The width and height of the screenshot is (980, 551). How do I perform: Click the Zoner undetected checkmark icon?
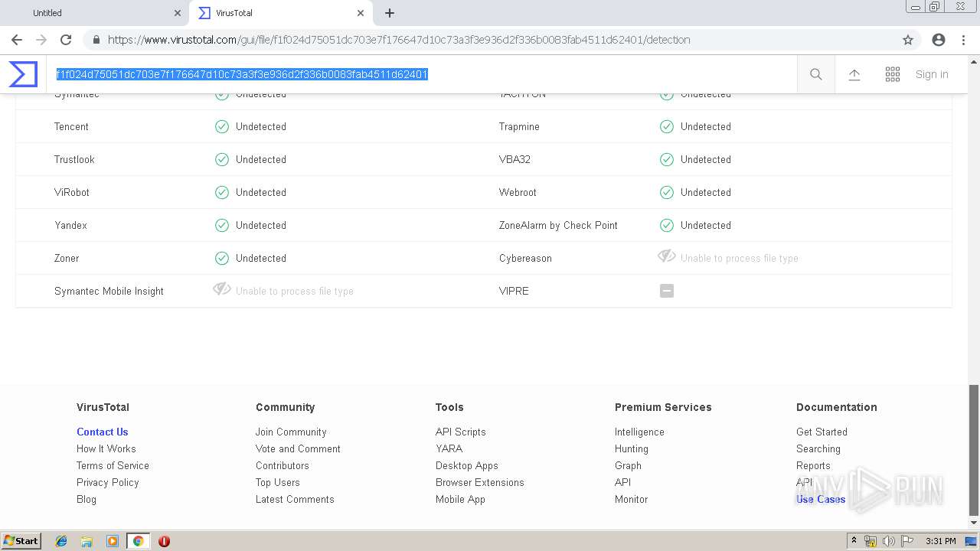(222, 258)
